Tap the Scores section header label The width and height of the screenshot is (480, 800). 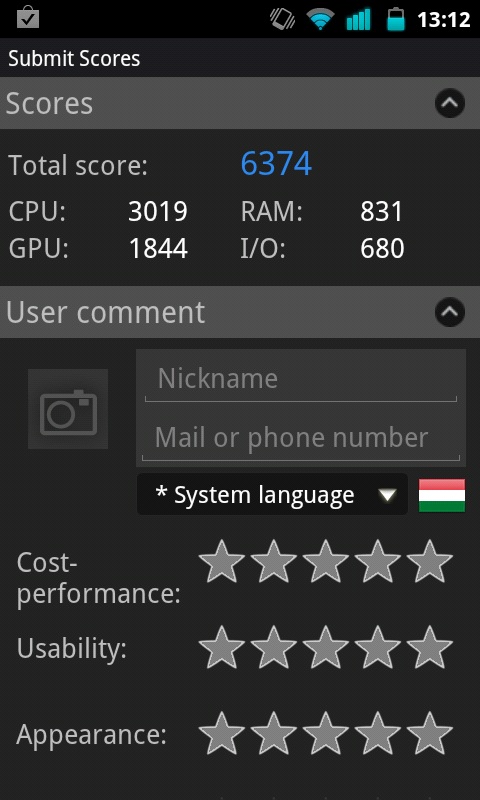tap(49, 104)
